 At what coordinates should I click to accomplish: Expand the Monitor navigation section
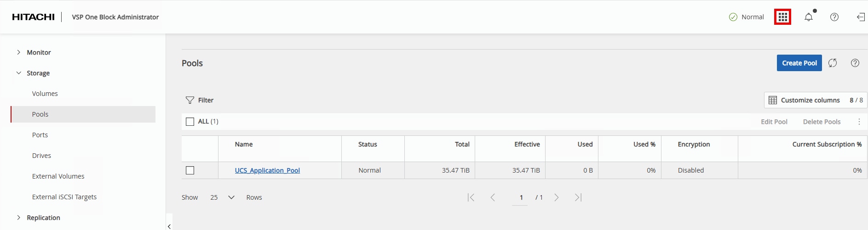pos(19,52)
